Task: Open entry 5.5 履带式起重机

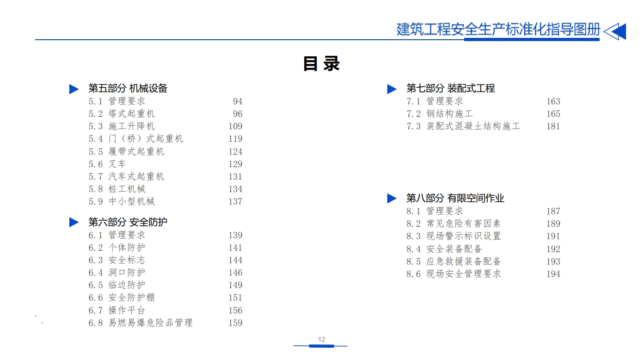Action: click(x=126, y=151)
